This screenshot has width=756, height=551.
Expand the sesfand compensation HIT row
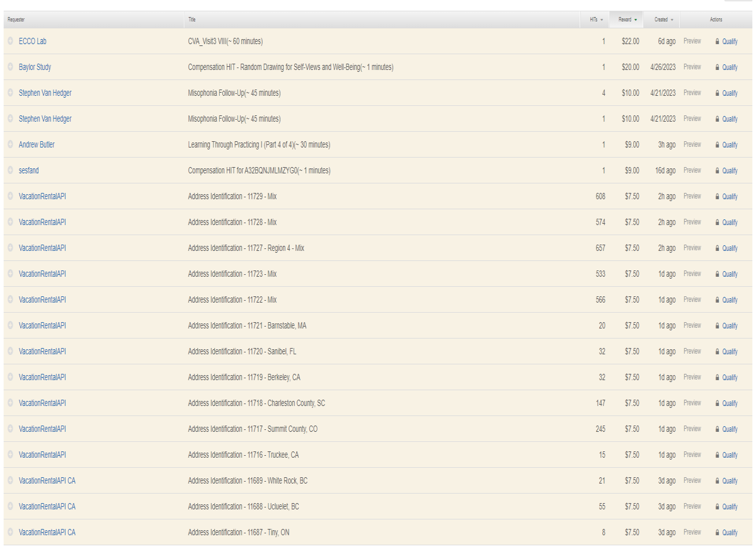10,170
